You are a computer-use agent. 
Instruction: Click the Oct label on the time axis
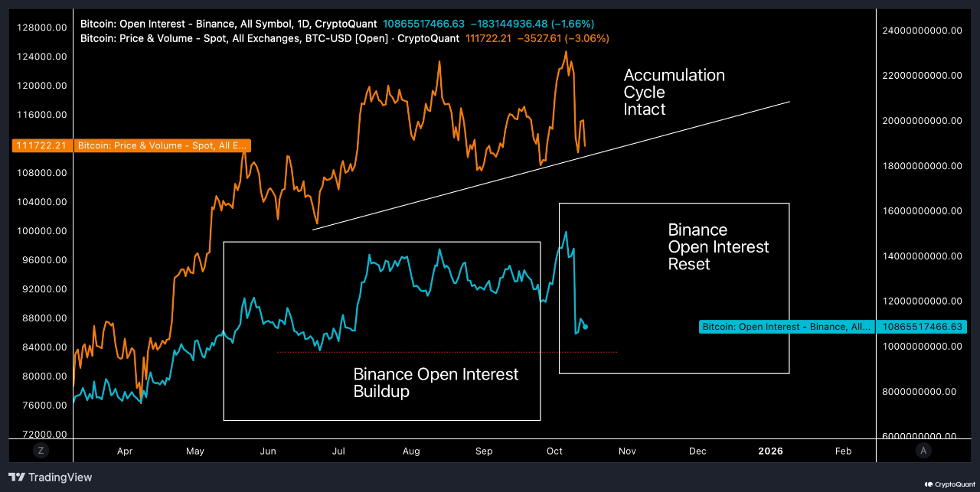coord(554,451)
